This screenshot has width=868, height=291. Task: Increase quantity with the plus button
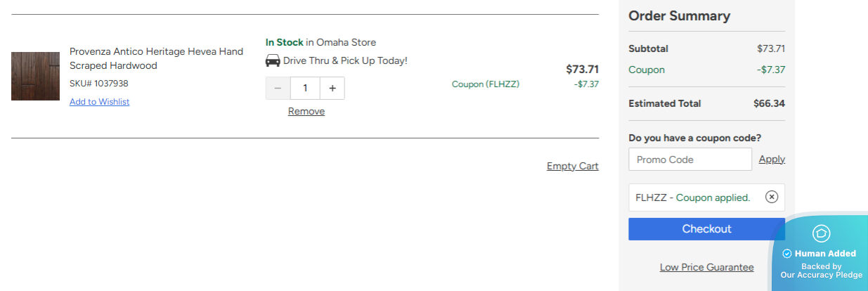[x=332, y=89]
